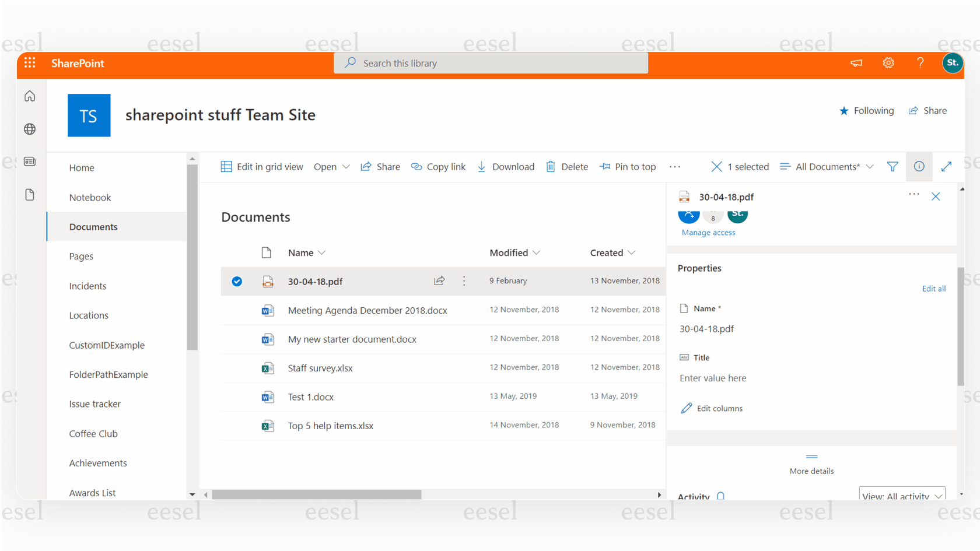Click the Delete icon for the selected file
980x551 pixels.
click(550, 166)
